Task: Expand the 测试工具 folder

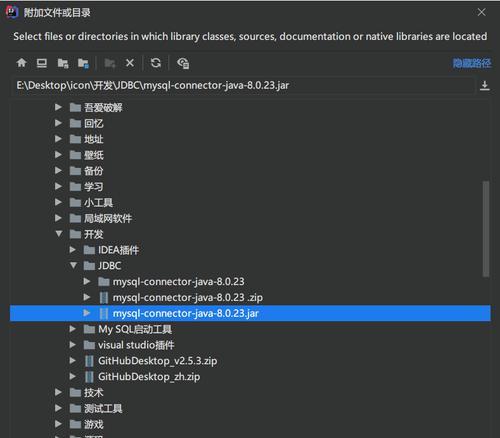Action: 58,408
